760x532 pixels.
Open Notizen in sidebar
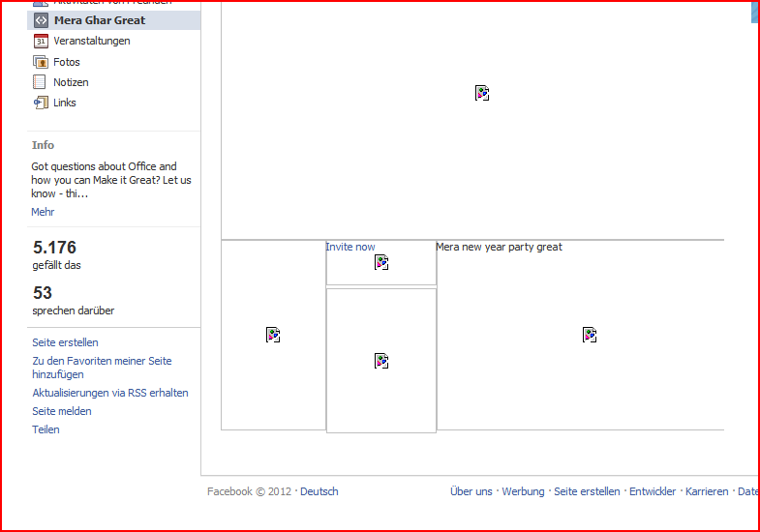coord(71,82)
